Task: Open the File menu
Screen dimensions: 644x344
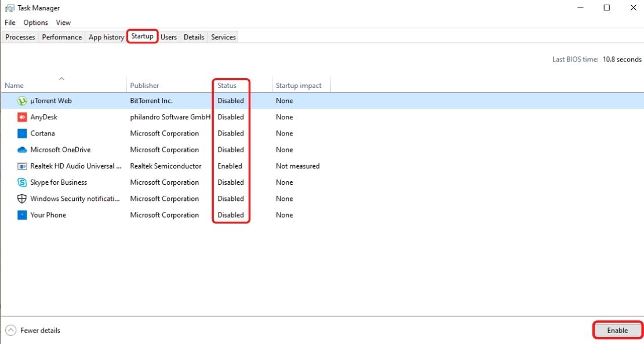Action: coord(10,23)
